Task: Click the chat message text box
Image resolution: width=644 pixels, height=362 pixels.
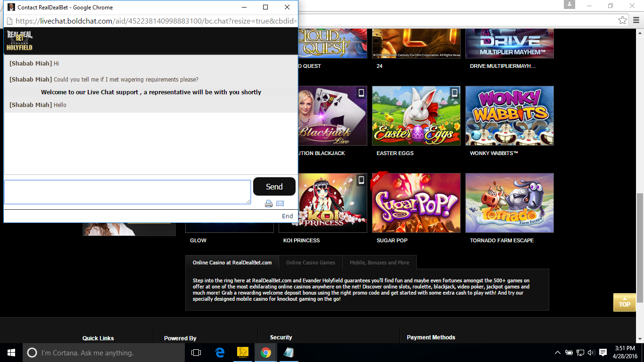Action: click(x=127, y=192)
